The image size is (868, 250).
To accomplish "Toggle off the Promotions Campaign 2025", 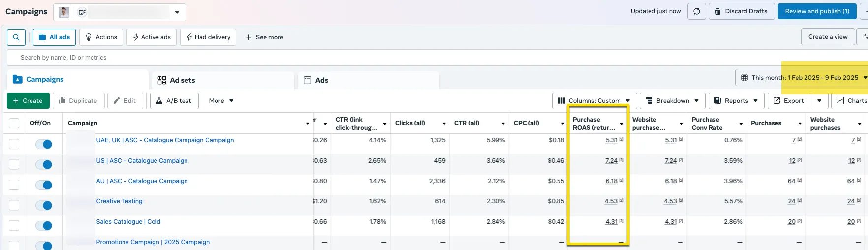I will tap(44, 246).
